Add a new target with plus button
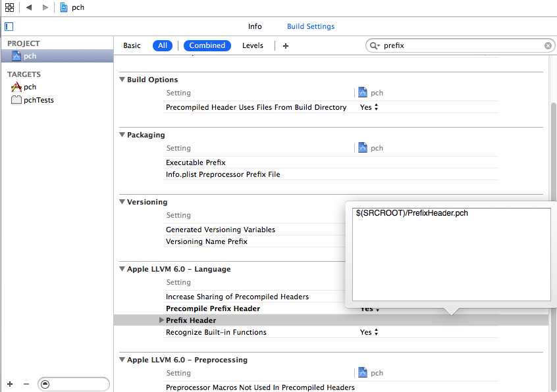The image size is (557, 392). (10, 384)
